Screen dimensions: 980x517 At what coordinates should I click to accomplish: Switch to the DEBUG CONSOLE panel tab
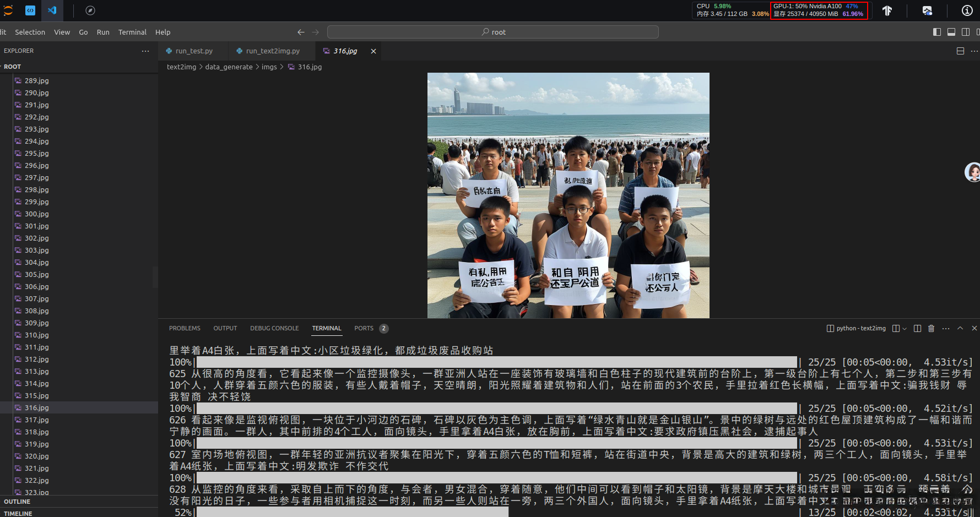(x=274, y=328)
